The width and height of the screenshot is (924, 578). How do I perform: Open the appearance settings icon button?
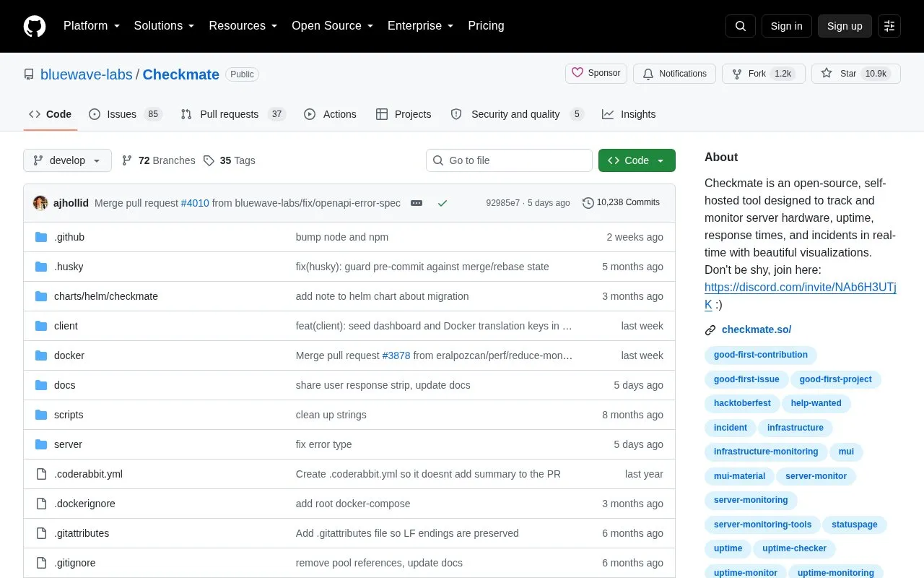click(889, 26)
